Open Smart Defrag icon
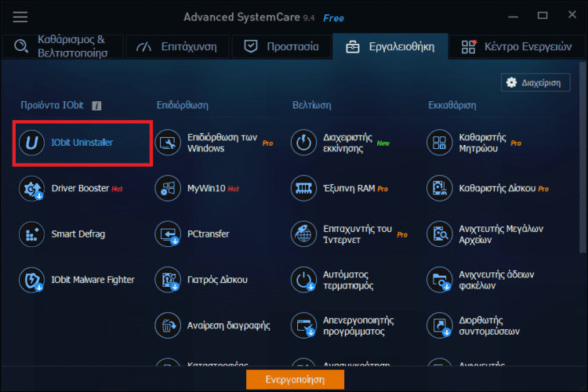 point(32,234)
